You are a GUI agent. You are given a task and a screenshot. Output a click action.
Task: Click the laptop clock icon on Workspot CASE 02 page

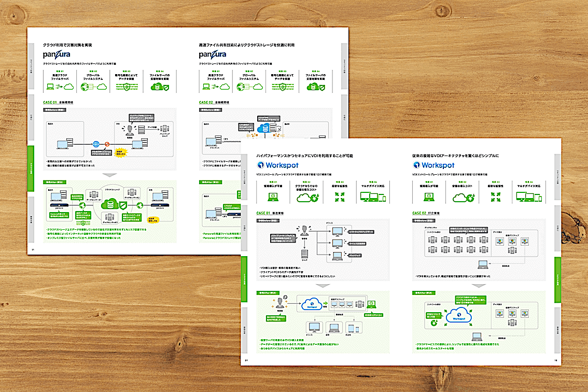pyautogui.click(x=429, y=197)
